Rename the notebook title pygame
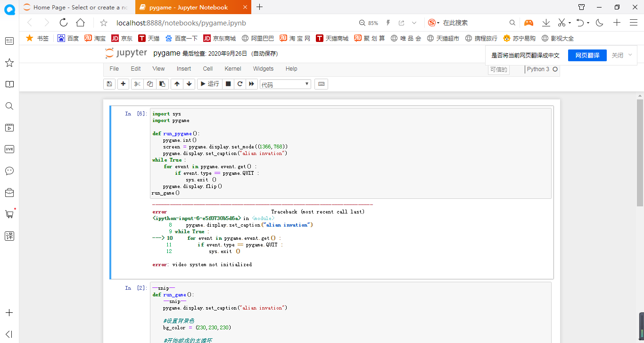This screenshot has width=644, height=343. 166,53
